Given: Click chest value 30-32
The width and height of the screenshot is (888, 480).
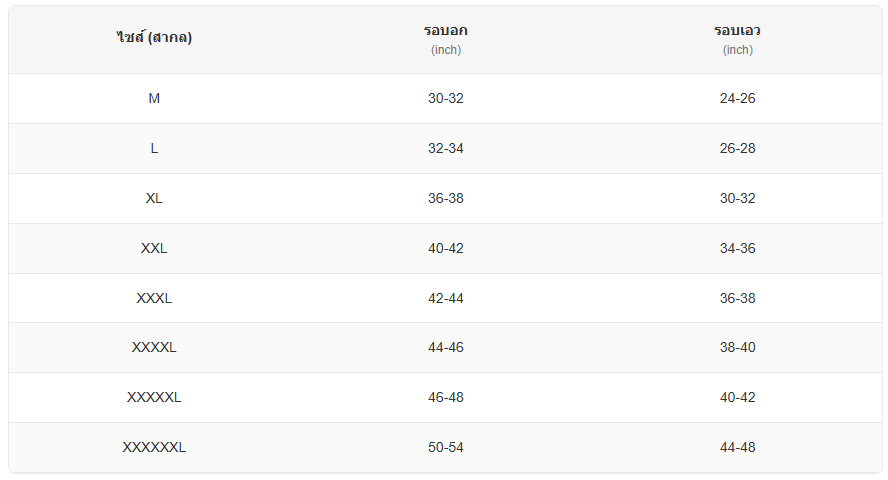Looking at the screenshot, I should [446, 99].
